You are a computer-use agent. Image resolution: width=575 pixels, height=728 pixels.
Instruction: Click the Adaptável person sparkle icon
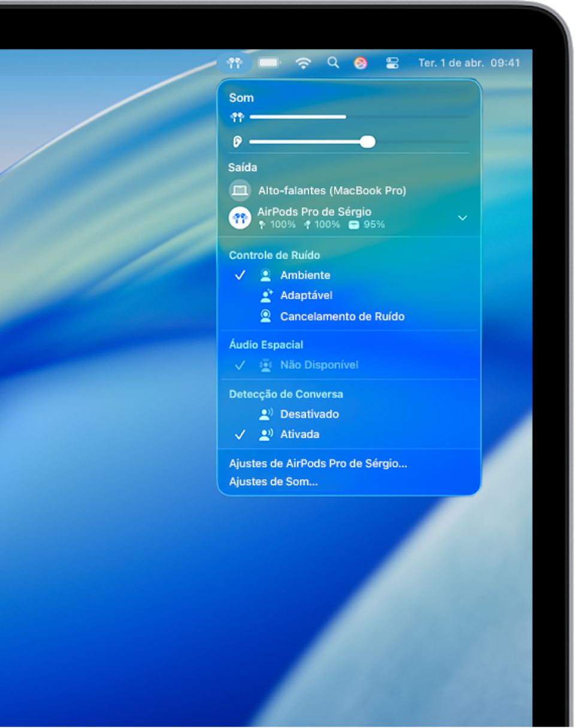266,296
